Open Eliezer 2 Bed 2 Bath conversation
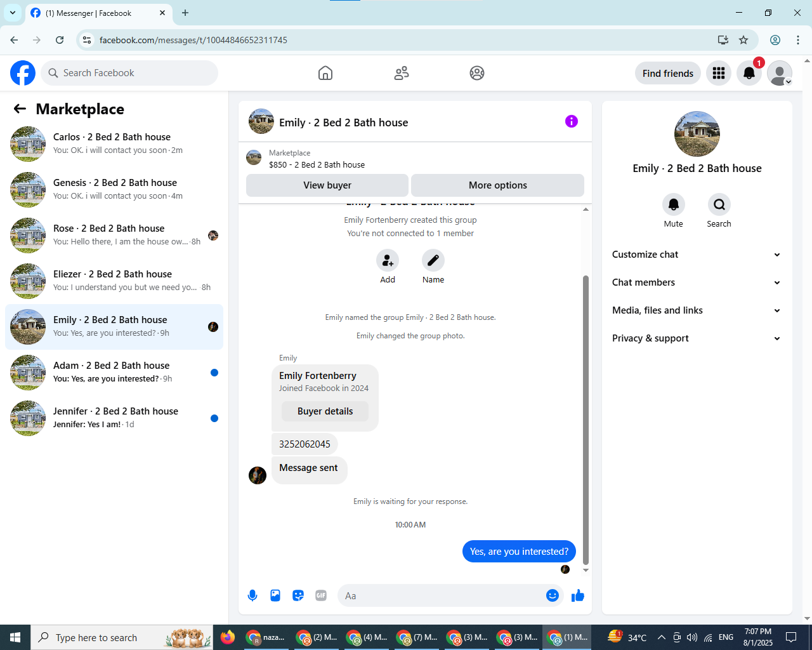Screen dimensions: 812x650 114,281
